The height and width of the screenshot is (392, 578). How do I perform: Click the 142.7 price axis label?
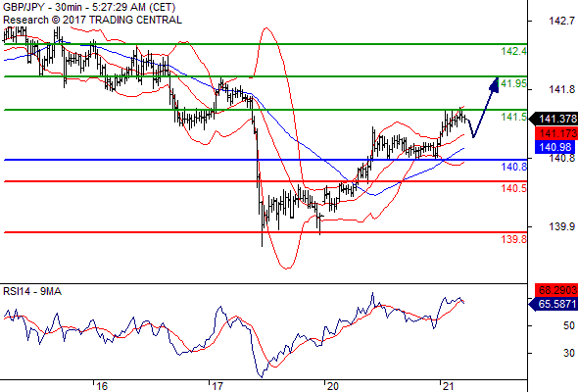coord(561,21)
